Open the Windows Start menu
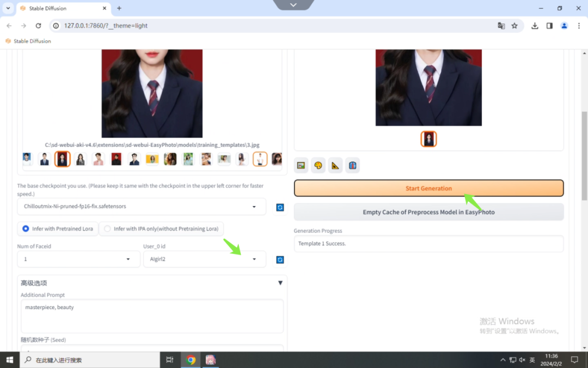The width and height of the screenshot is (588, 368). (10, 360)
